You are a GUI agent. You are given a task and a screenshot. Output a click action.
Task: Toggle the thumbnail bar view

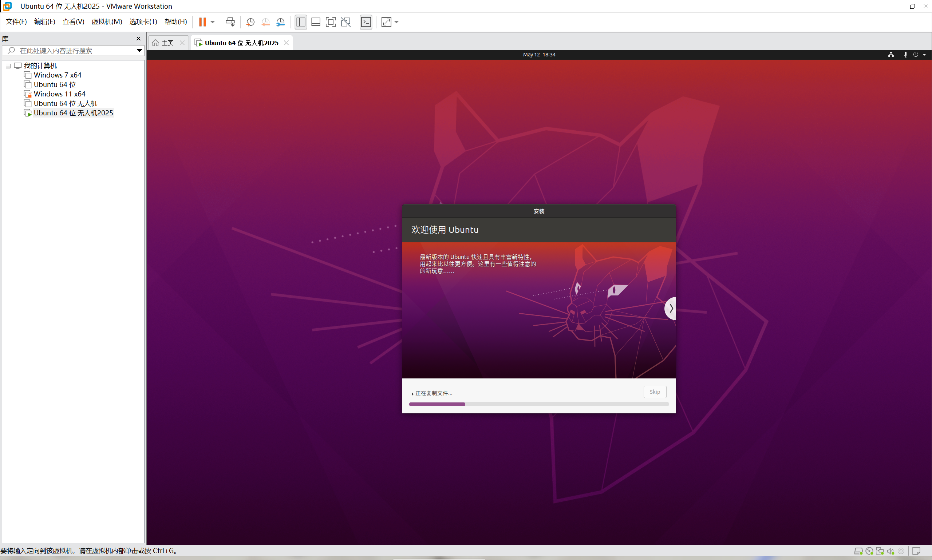click(316, 22)
